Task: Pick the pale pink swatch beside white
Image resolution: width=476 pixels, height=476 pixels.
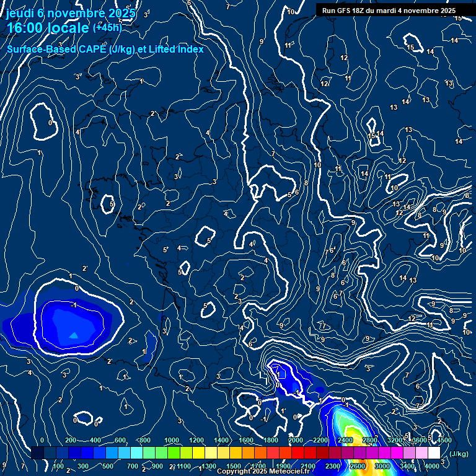Action: pos(421,452)
